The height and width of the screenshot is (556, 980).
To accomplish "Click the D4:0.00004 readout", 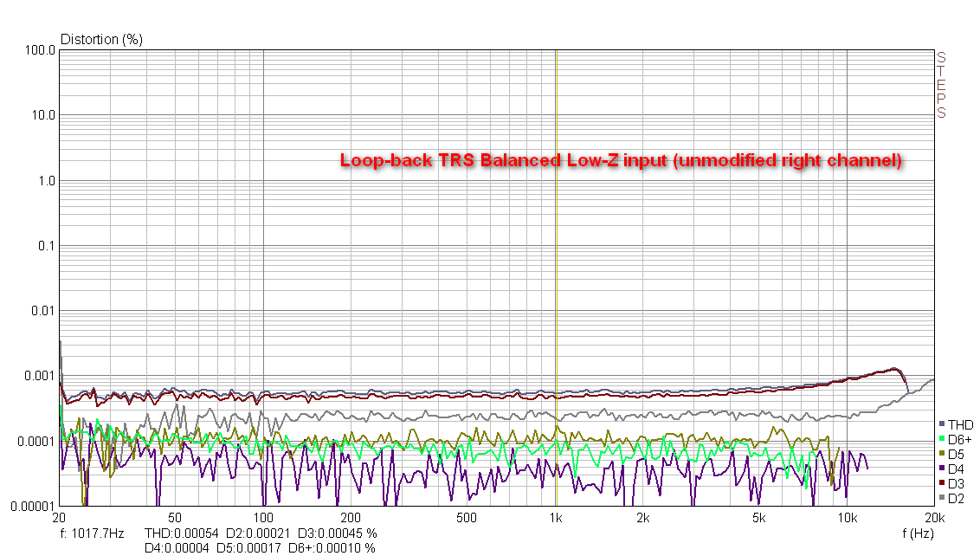I will [177, 548].
